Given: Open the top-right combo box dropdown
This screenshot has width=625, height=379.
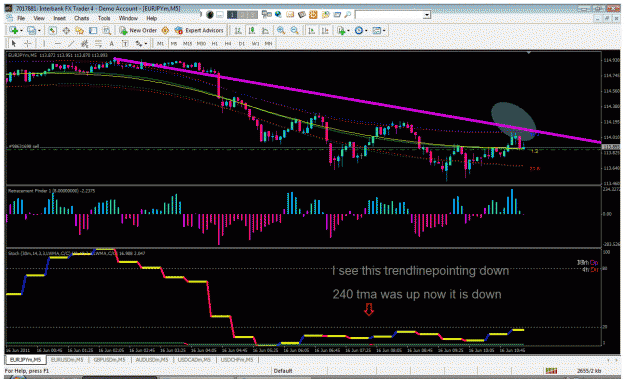Looking at the screenshot, I should [427, 15].
